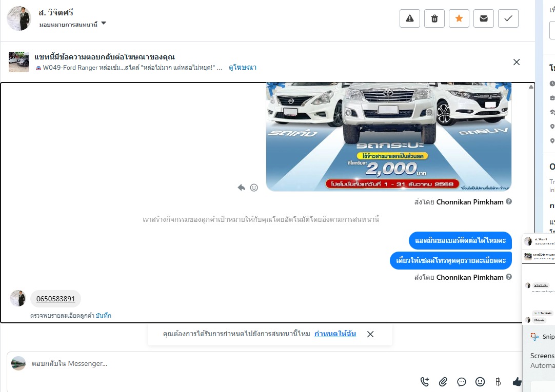Reply to the promo image message
This screenshot has height=392, width=555.
(242, 188)
